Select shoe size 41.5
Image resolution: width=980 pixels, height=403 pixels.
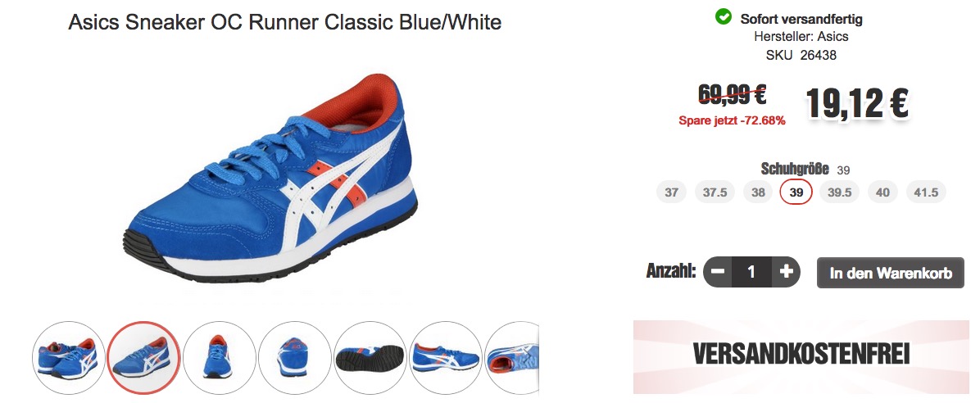[926, 192]
